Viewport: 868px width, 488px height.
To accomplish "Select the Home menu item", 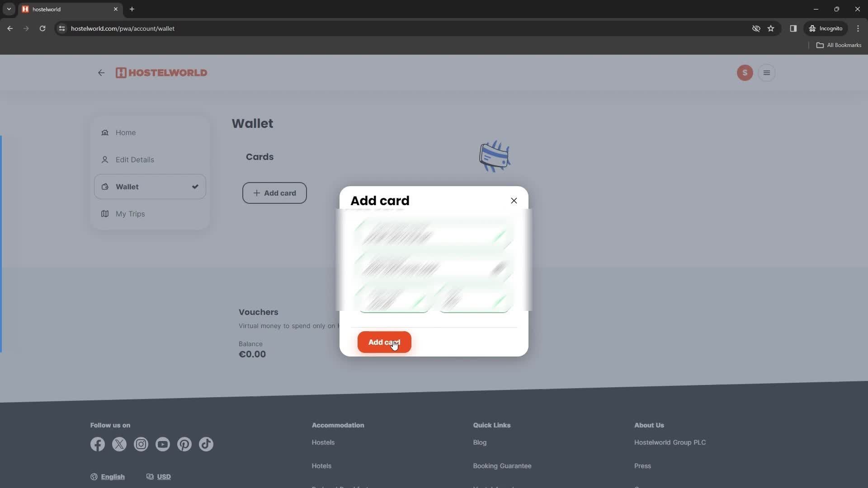I will coord(126,132).
